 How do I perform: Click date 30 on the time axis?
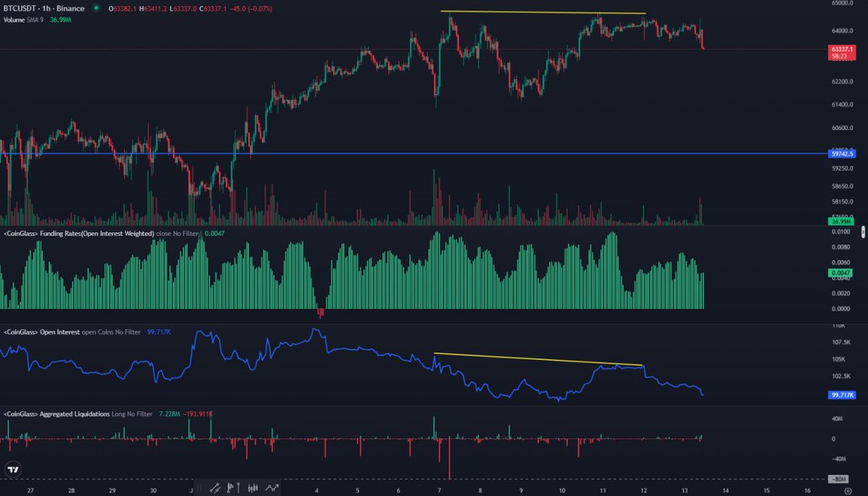[153, 489]
